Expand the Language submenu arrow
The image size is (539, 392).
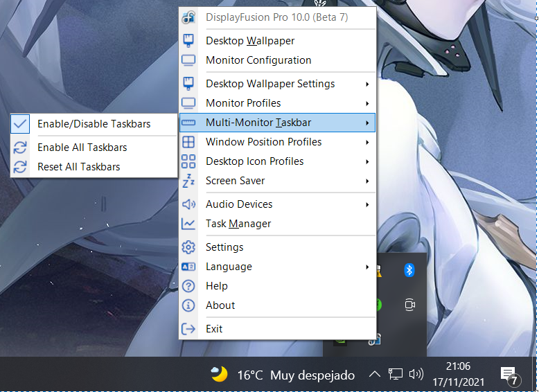[x=367, y=267]
